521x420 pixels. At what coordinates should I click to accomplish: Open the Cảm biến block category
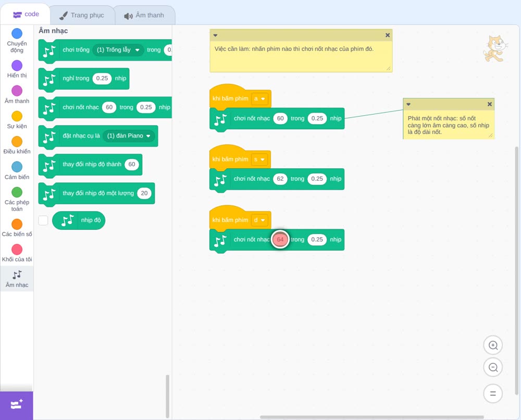(17, 170)
